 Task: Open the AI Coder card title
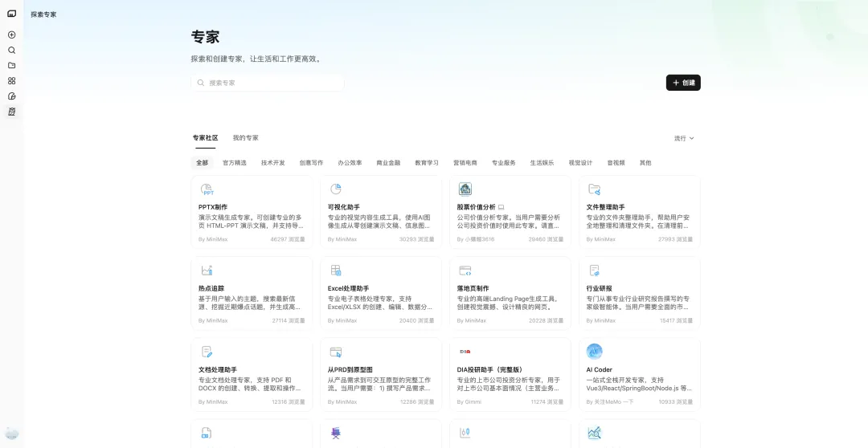coord(599,370)
